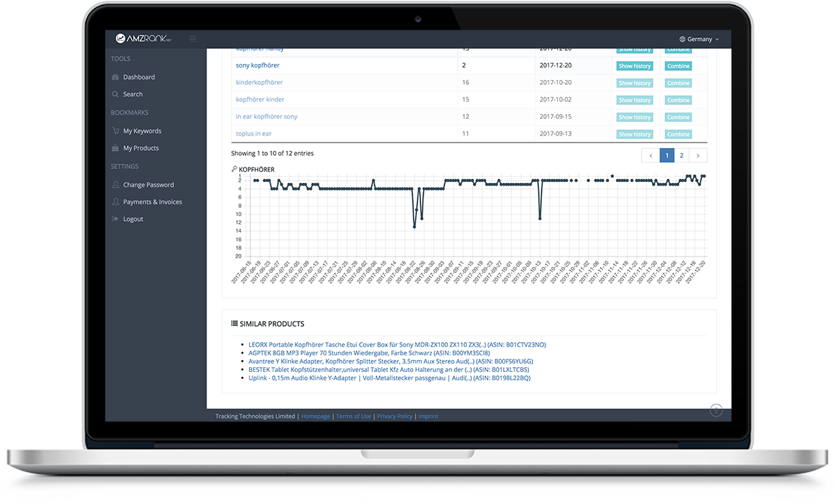Click the My Products bag icon
Viewport: 835px width, 504px height.
(x=116, y=148)
